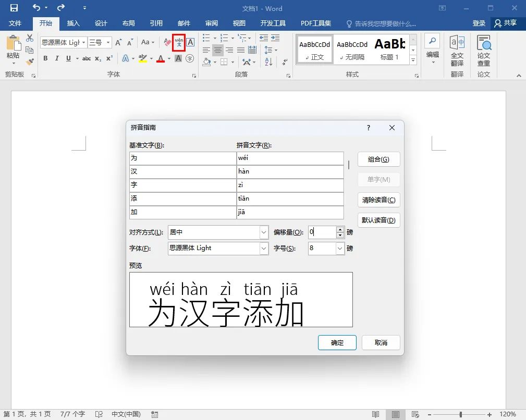Toggle paragraph marks display
526x420 pixels.
(285, 61)
